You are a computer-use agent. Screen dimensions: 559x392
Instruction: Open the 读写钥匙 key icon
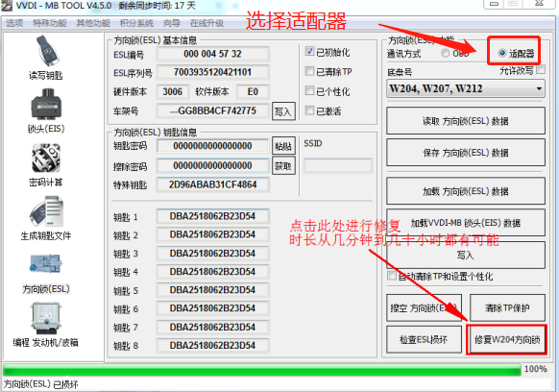click(x=47, y=51)
